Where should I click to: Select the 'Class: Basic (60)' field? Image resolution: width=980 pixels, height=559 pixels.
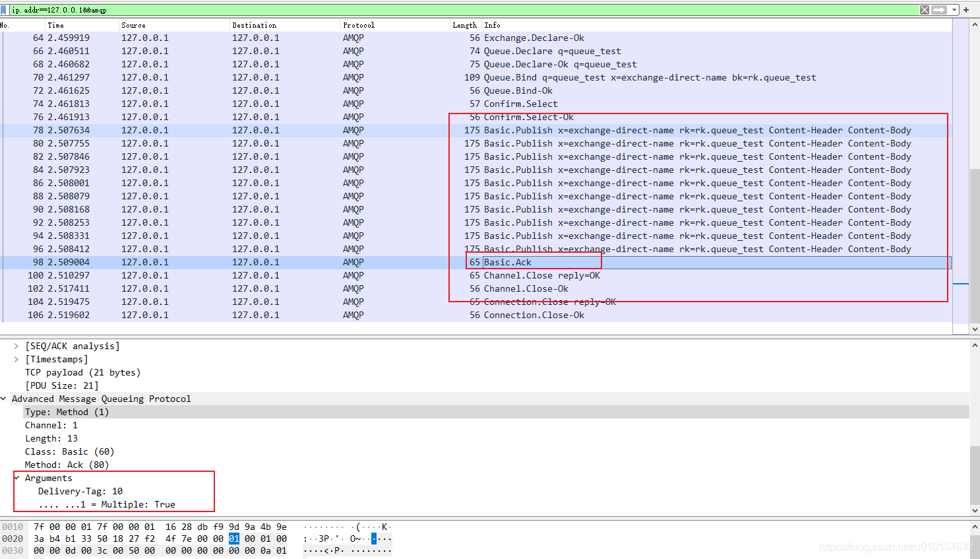coord(69,451)
